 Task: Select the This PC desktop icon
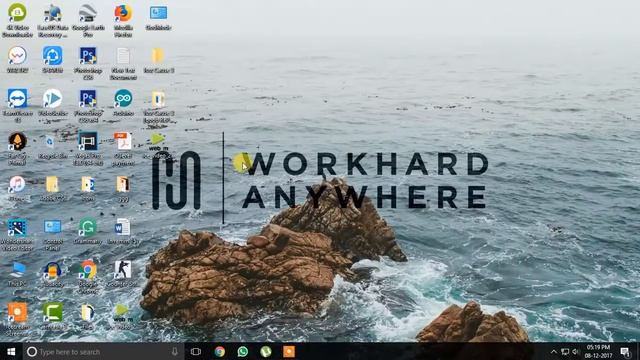tap(17, 273)
